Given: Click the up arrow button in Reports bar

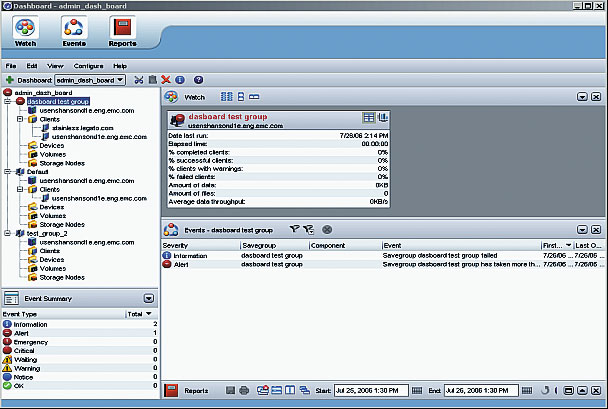Looking at the screenshot, I should [582, 390].
